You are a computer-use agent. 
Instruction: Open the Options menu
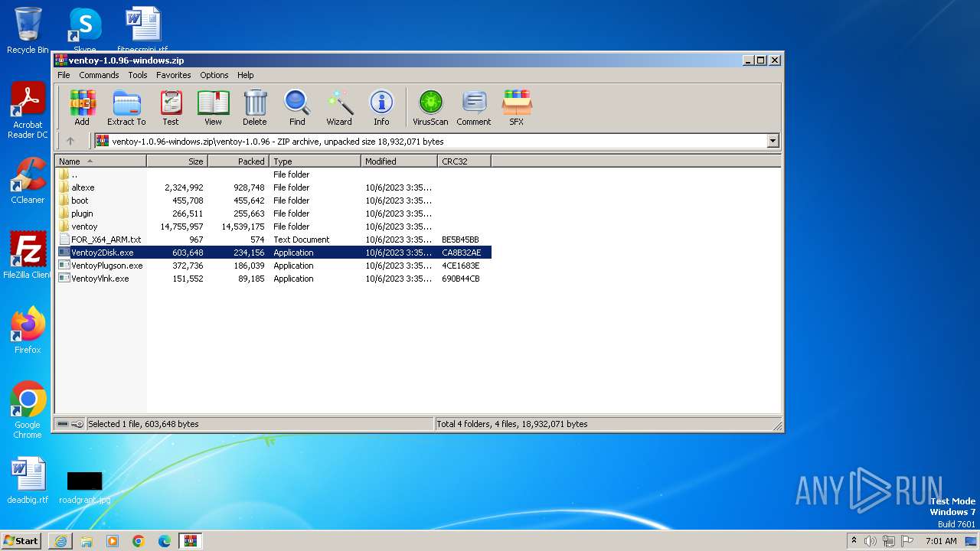click(214, 75)
